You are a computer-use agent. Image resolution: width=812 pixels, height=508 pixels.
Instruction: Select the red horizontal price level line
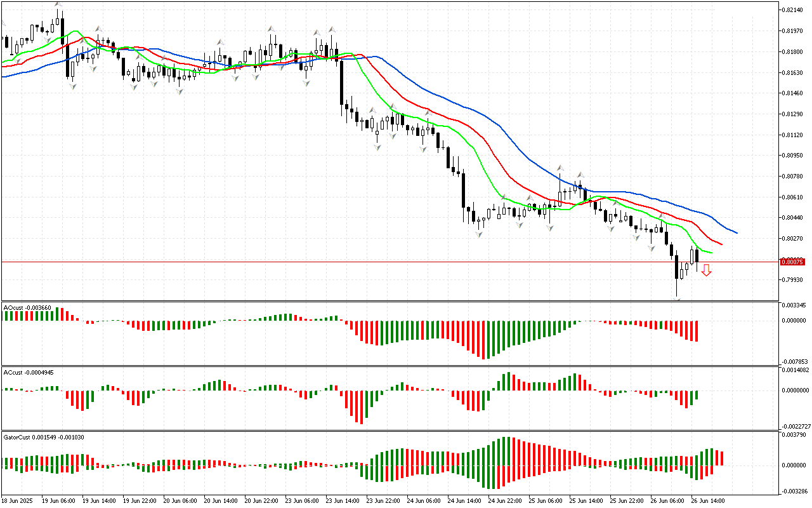click(381, 262)
